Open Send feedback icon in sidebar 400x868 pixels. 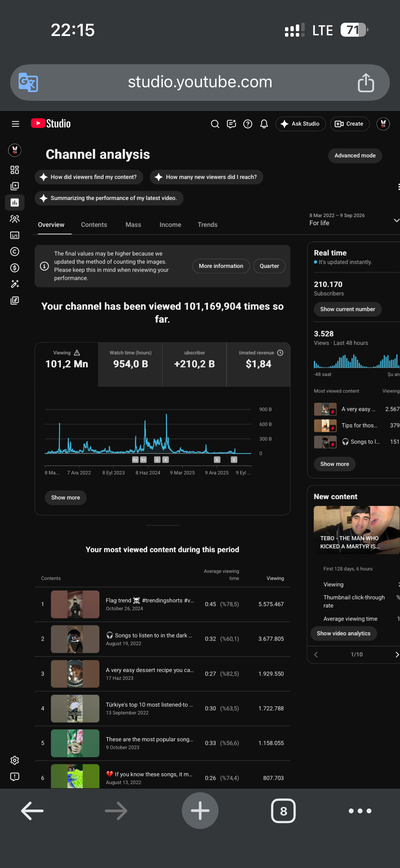click(15, 777)
